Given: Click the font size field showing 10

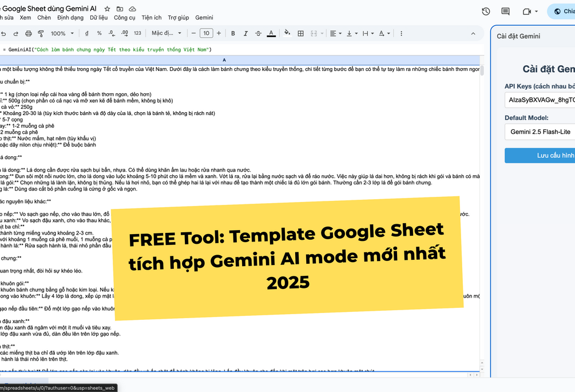Looking at the screenshot, I should coord(207,33).
